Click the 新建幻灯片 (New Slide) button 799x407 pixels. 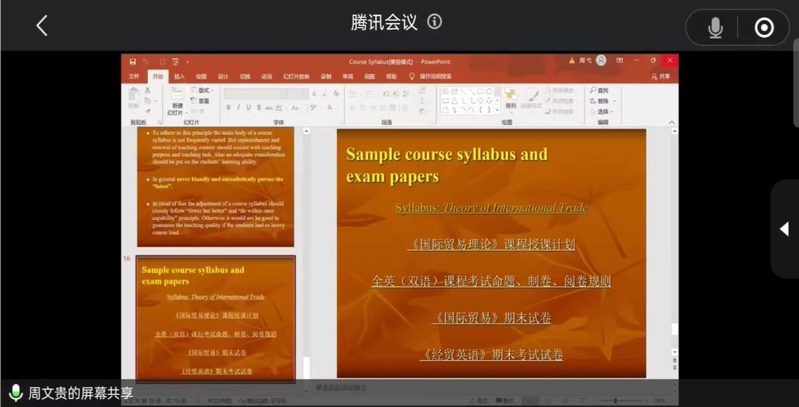177,102
